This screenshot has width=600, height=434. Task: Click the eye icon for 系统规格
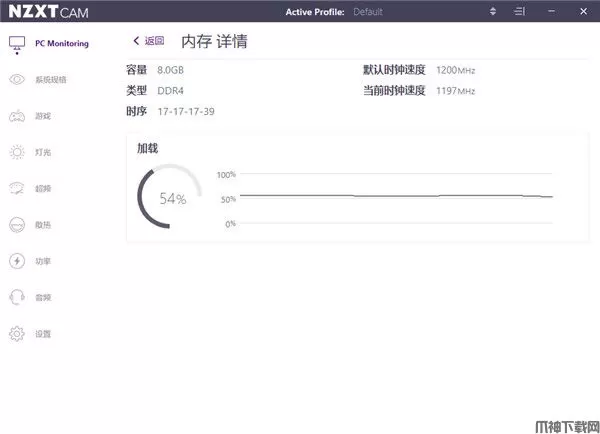pos(17,79)
